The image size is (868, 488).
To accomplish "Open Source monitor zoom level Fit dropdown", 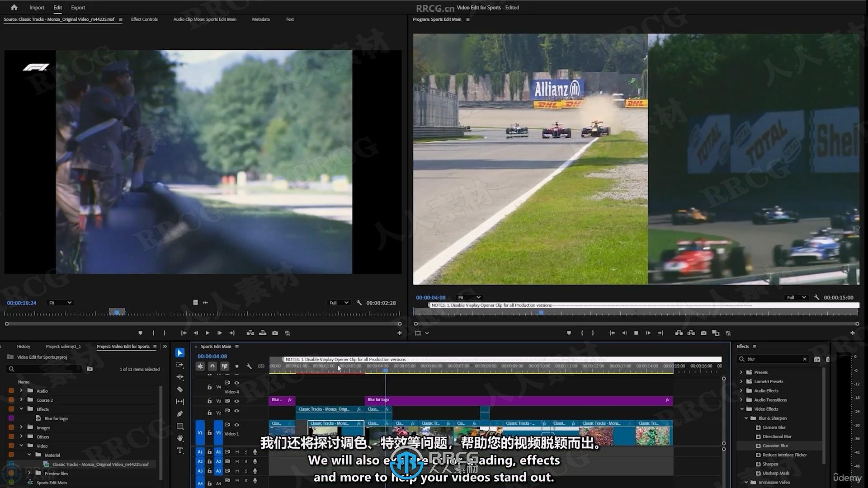I will 60,303.
